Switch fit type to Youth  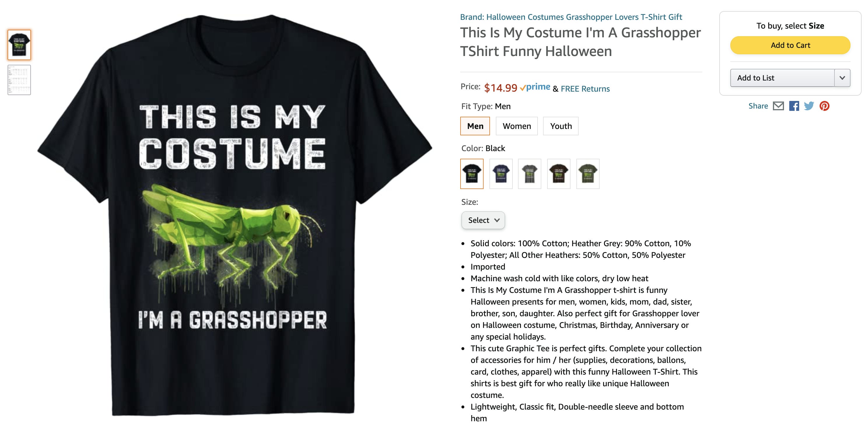click(561, 126)
